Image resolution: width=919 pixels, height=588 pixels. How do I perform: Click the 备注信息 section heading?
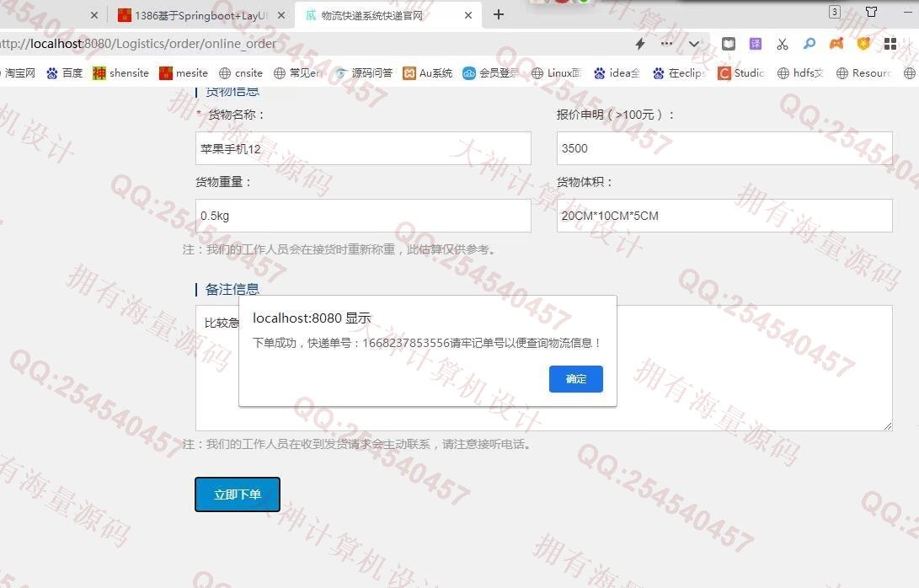(232, 289)
